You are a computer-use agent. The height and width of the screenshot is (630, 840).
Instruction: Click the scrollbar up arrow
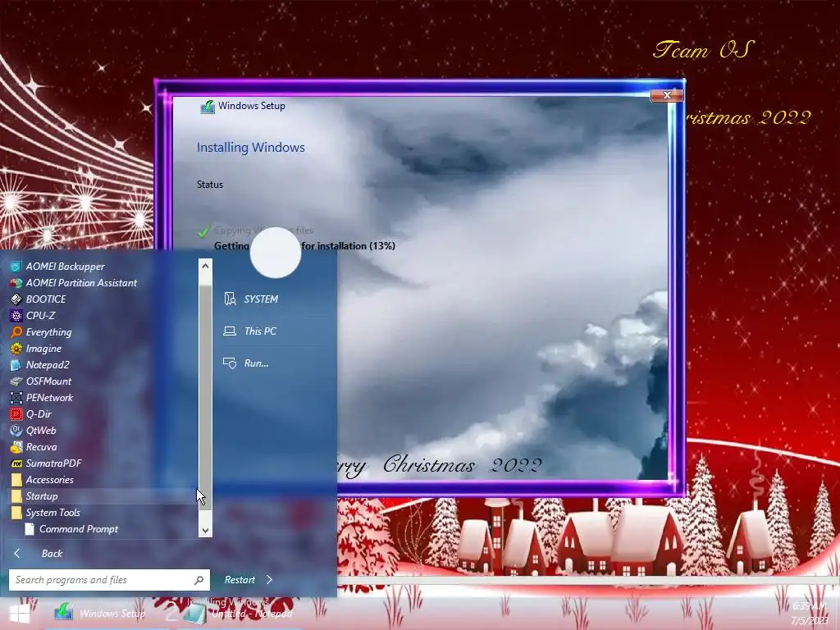(205, 266)
